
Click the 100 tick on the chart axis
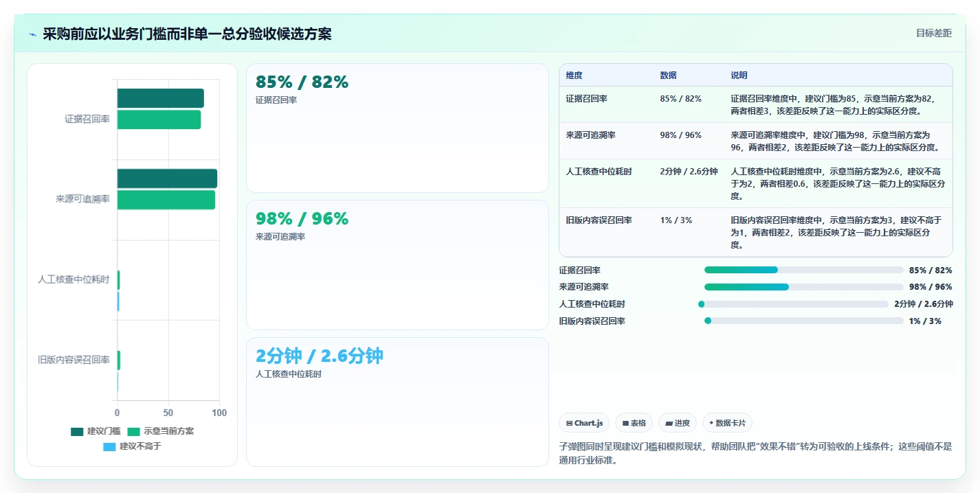pos(219,413)
